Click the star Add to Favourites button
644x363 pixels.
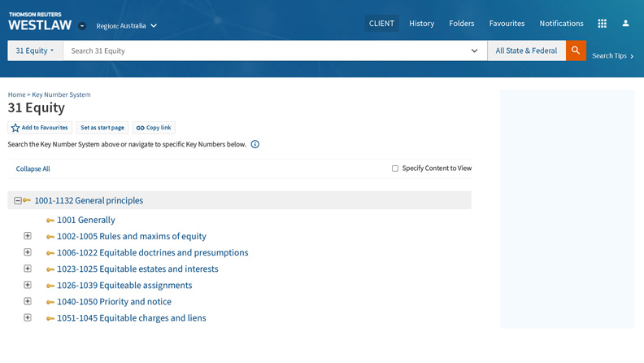click(x=39, y=128)
